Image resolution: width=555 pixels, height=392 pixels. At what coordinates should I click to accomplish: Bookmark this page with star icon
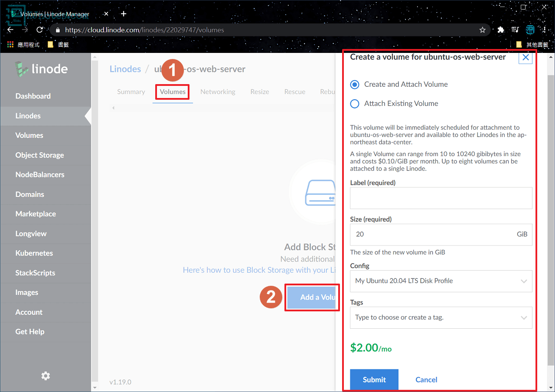point(482,30)
